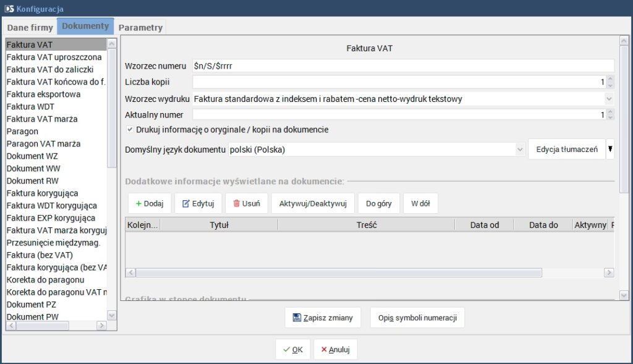Click the green plus Dodaj button
This screenshot has width=633, height=364.
tap(149, 203)
